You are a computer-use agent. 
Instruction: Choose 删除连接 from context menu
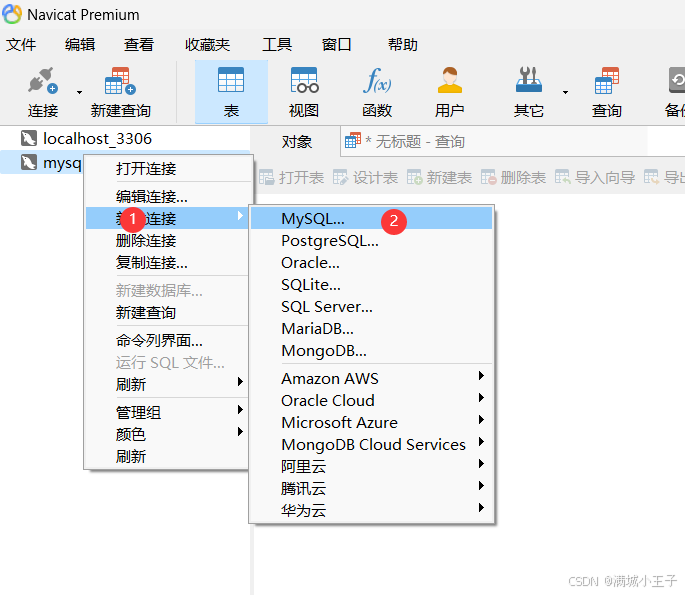[168, 241]
